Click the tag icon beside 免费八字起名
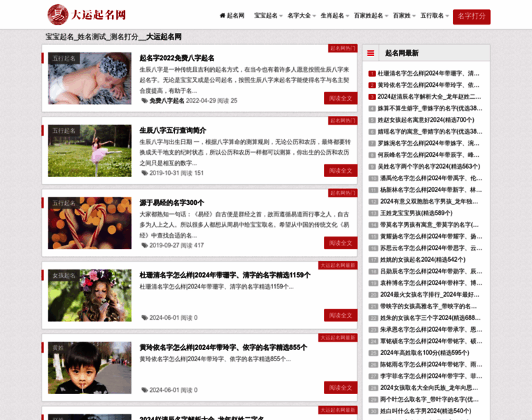 pos(144,101)
